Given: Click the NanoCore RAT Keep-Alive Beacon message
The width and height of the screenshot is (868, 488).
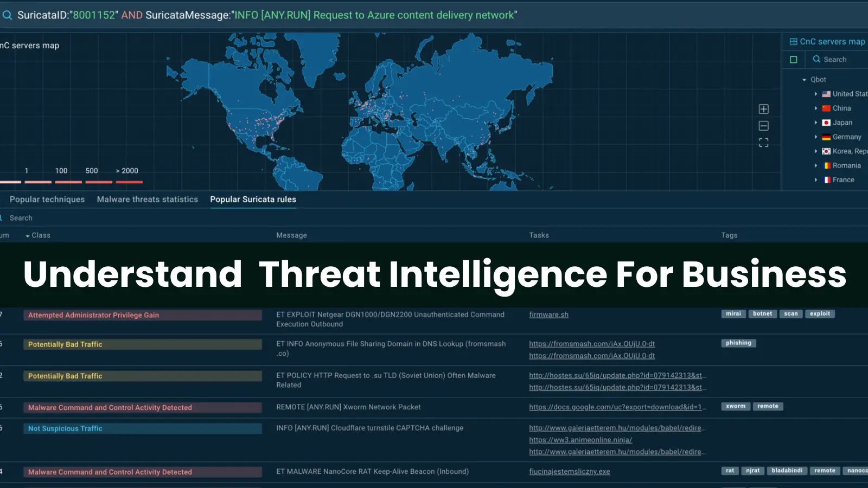Looking at the screenshot, I should (x=372, y=472).
